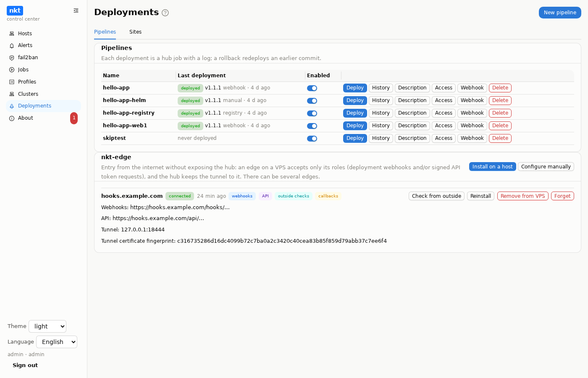Open the Deployments help question-mark icon
The image size is (588, 378).
(165, 13)
